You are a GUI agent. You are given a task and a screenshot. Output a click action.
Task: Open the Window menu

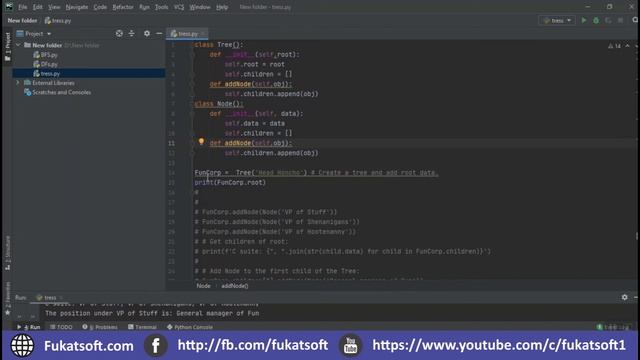click(200, 7)
